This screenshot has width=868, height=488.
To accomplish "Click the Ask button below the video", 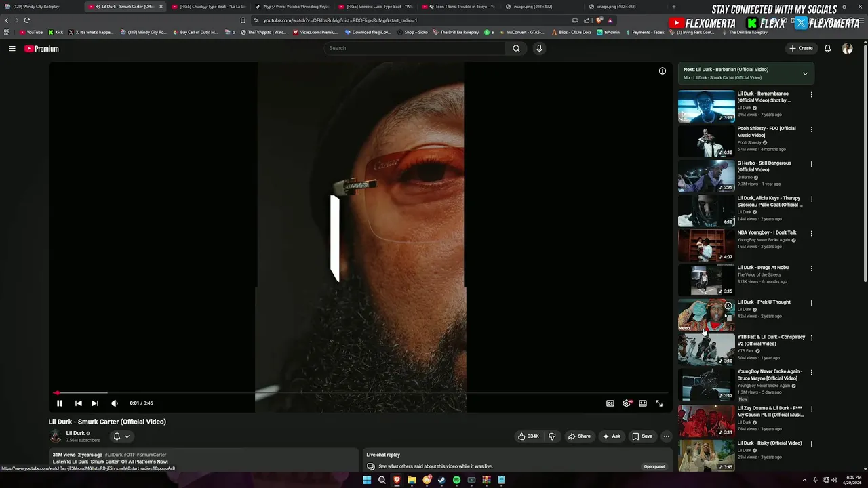I will click(611, 436).
